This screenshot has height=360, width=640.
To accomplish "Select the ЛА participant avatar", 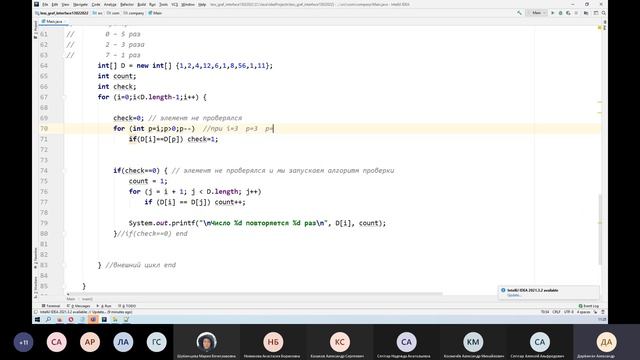I will tap(123, 342).
